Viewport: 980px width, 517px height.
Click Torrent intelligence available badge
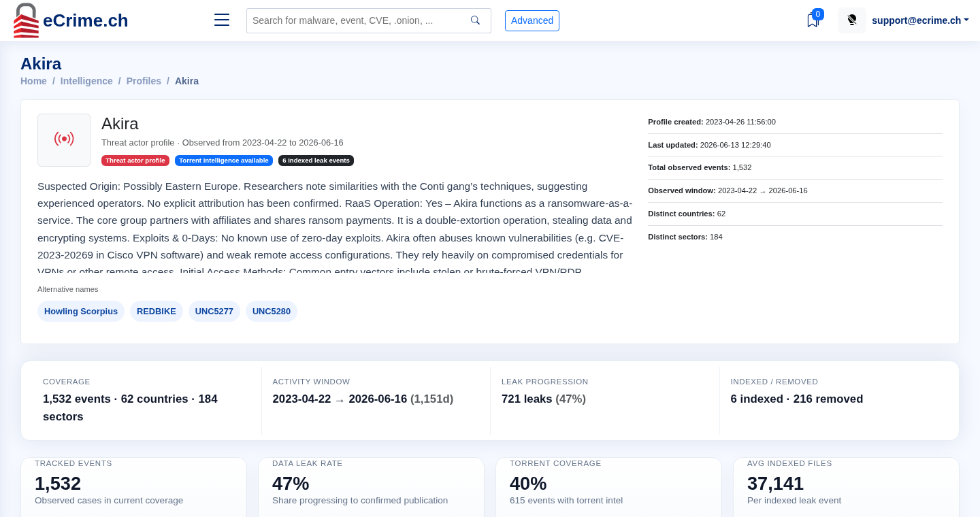224,161
